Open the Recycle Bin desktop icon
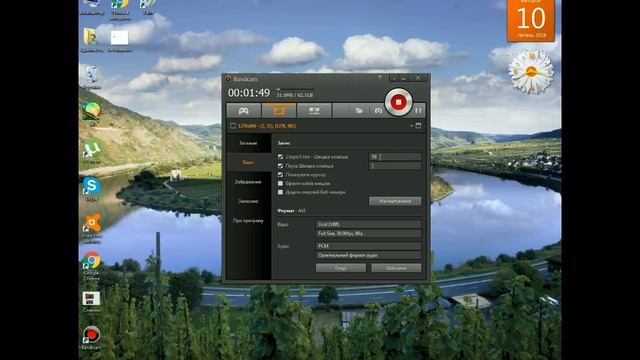The image size is (640, 360). pyautogui.click(x=91, y=76)
